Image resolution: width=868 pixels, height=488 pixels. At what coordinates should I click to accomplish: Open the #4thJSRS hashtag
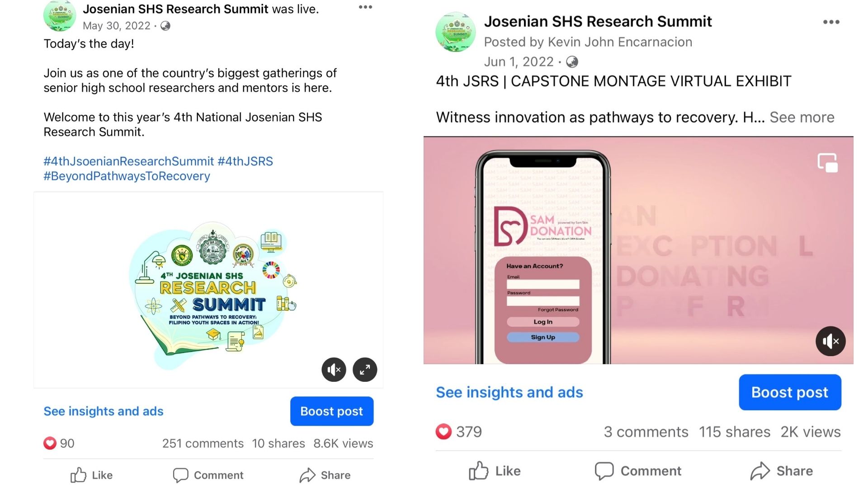click(245, 161)
